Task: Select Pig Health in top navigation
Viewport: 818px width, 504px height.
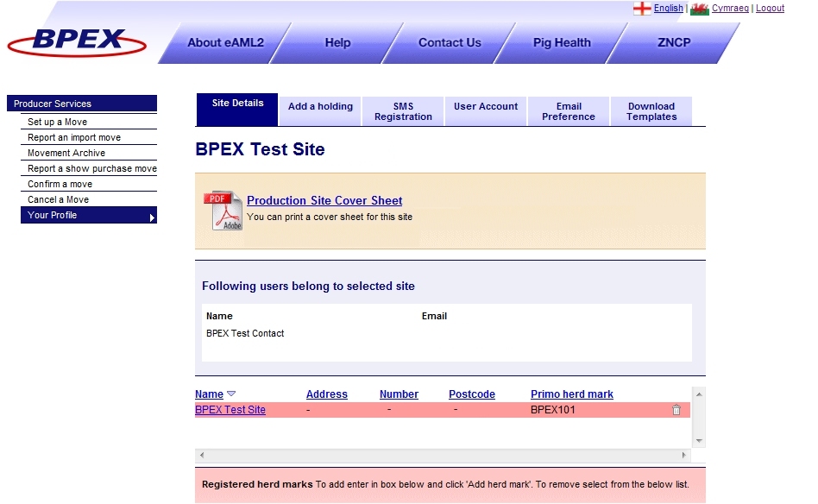Action: 562,43
